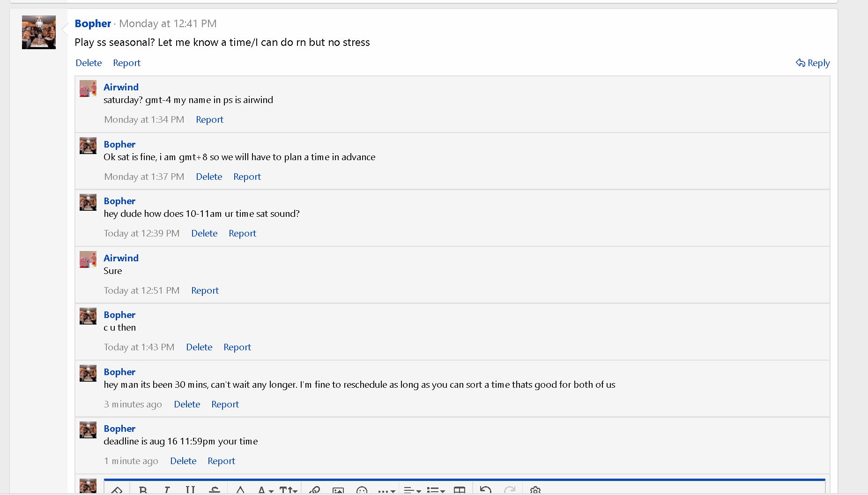This screenshot has width=868, height=495.
Task: Click the undo arrow in the editor
Action: click(x=485, y=490)
